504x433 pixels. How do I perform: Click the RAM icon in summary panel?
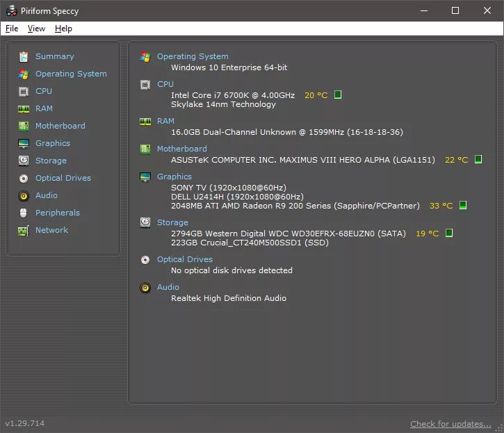(x=145, y=122)
